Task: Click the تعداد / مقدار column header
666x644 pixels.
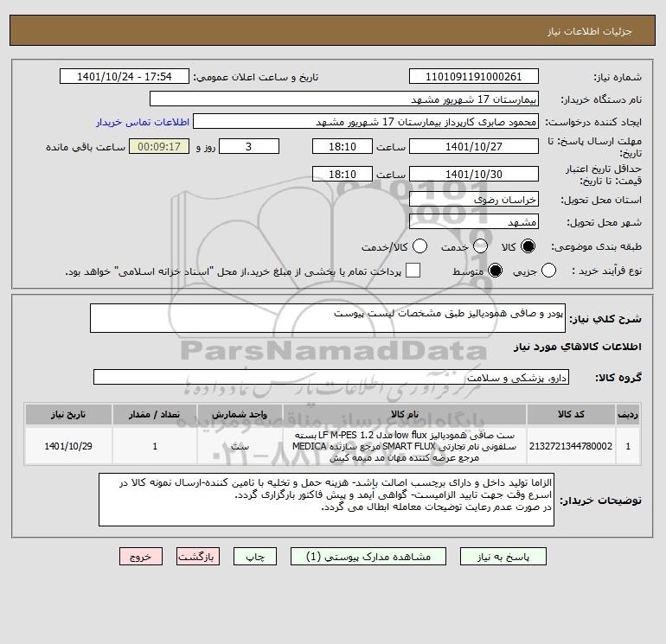Action: [x=155, y=414]
